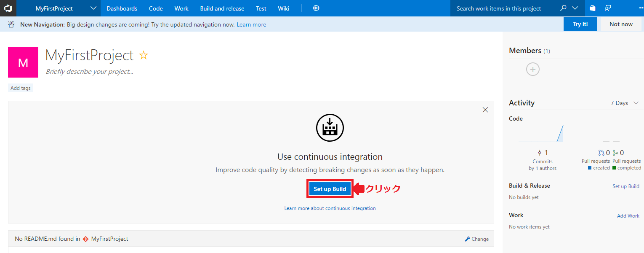Screen dimensions: 644x253
Task: Click the code activity chart
Action: (541, 133)
